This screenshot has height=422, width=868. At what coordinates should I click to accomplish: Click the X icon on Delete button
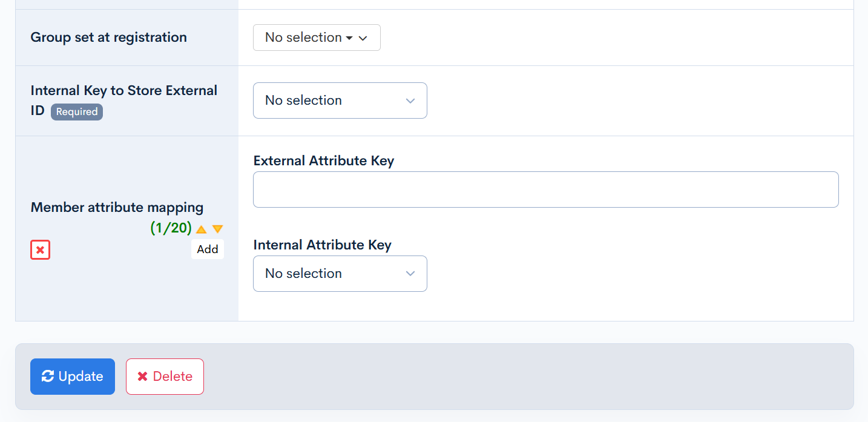point(143,377)
